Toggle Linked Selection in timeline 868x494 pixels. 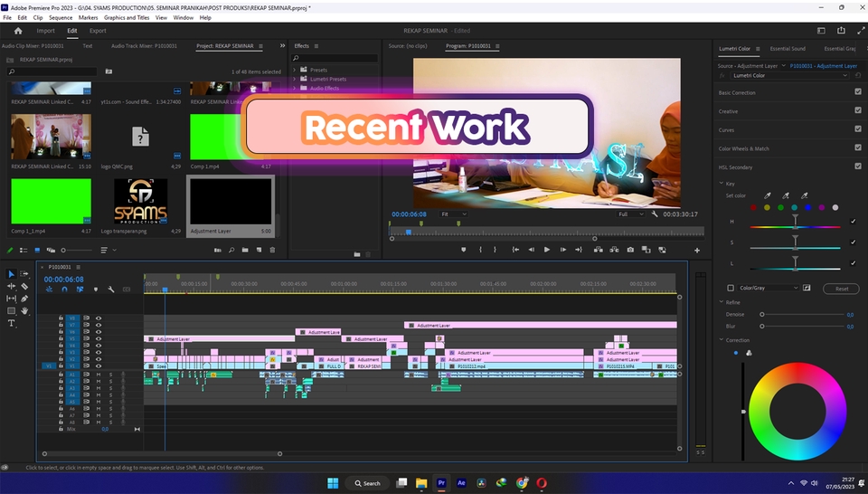[x=80, y=290]
